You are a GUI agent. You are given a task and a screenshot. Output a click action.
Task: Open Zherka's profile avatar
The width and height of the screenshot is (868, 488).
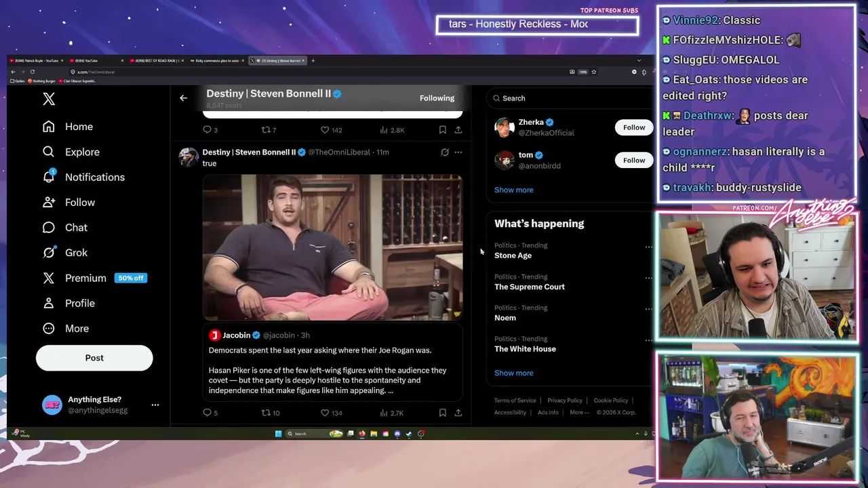[x=505, y=127]
